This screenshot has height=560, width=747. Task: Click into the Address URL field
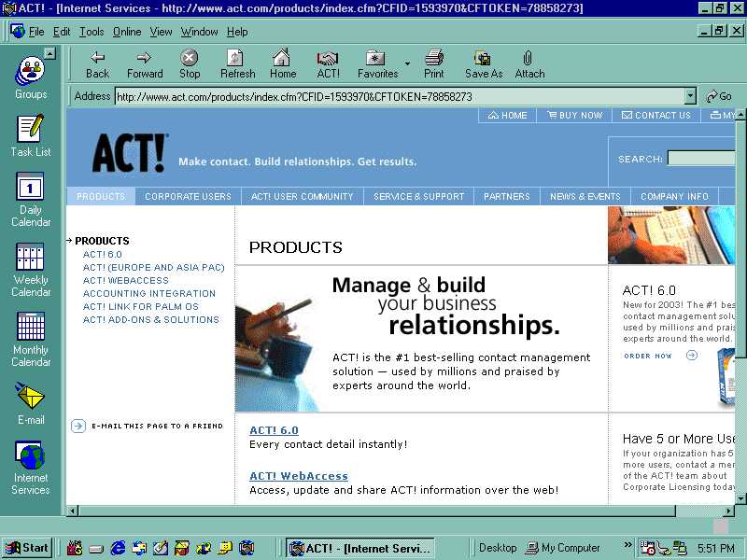click(x=400, y=96)
